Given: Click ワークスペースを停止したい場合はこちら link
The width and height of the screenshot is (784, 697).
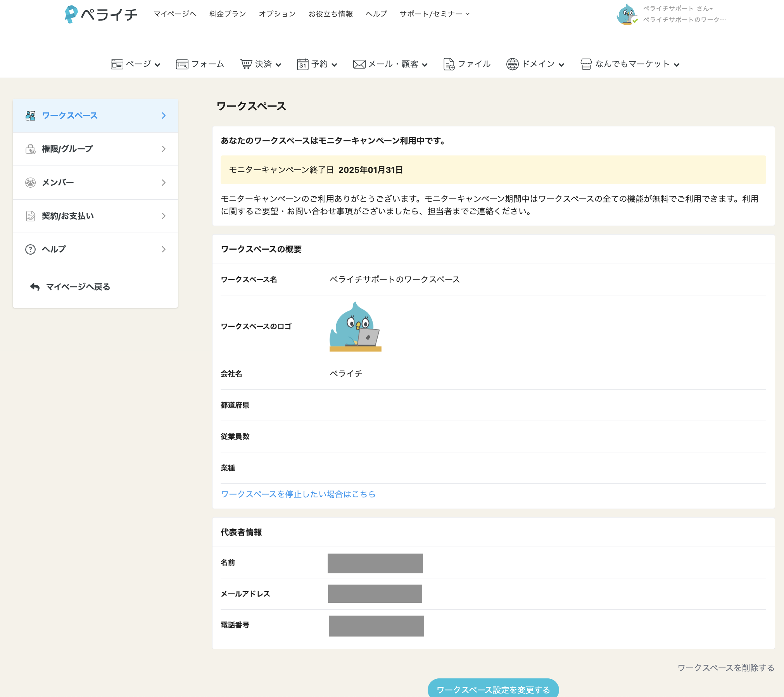Looking at the screenshot, I should click(x=298, y=494).
